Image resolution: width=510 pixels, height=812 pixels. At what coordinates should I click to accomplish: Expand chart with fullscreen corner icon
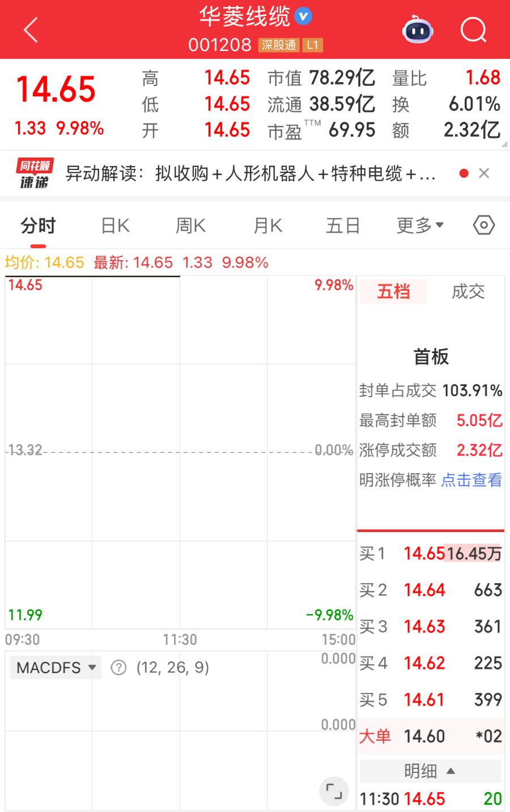(x=334, y=790)
